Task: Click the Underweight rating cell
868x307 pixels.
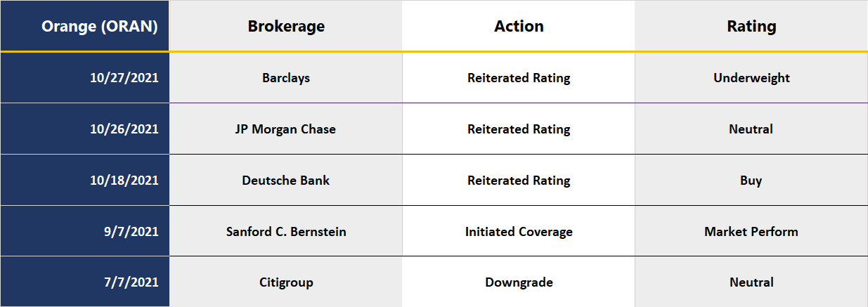Action: pos(751,78)
